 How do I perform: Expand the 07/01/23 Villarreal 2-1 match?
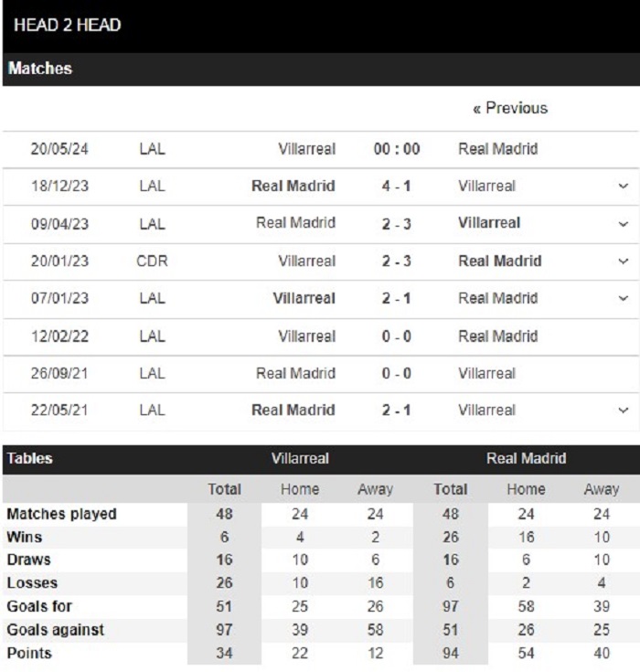click(x=623, y=298)
